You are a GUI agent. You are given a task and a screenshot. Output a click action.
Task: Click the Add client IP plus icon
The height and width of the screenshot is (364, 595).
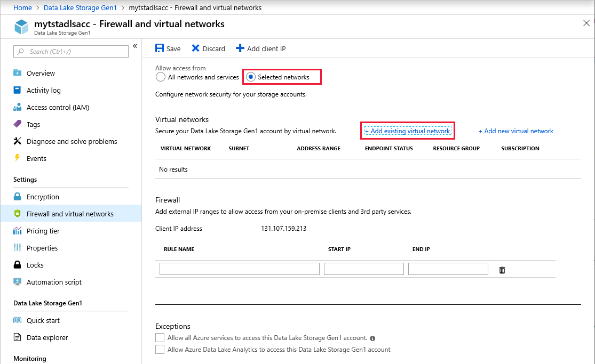[240, 48]
